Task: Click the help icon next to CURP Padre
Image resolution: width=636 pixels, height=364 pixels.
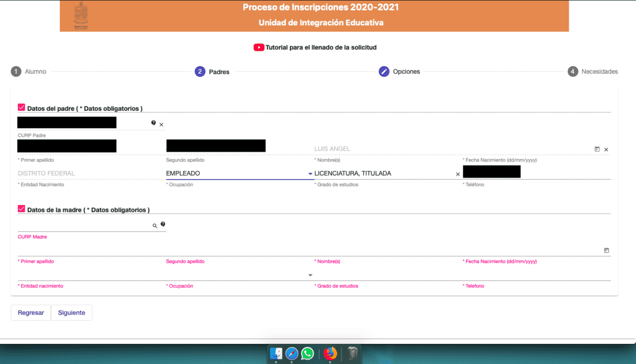Action: [x=153, y=123]
